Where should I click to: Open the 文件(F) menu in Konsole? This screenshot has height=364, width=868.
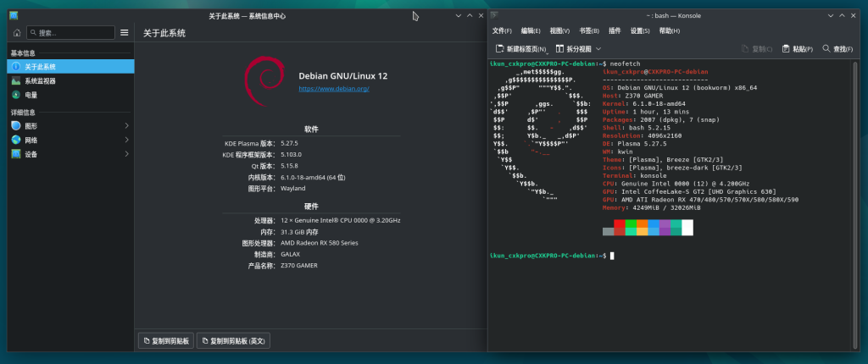tap(502, 31)
